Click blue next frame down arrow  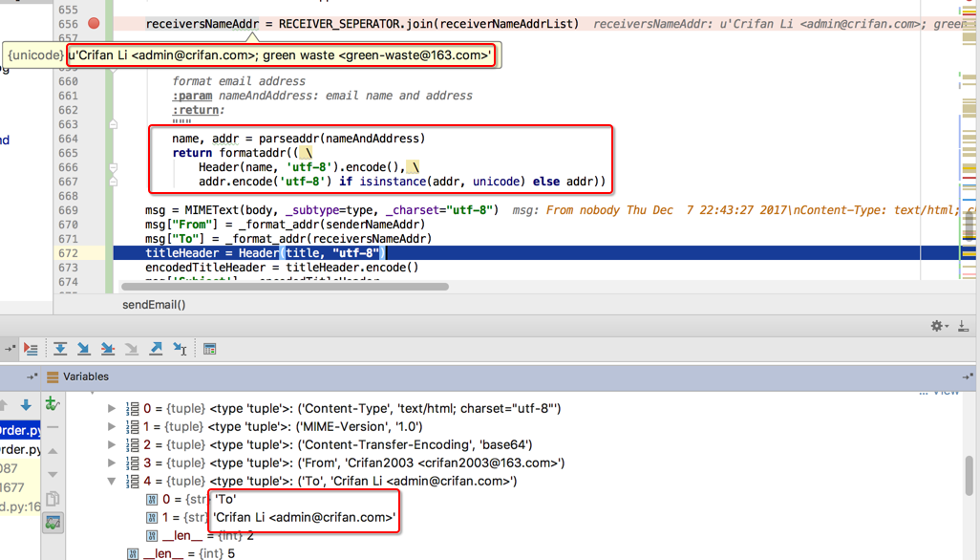pos(26,405)
